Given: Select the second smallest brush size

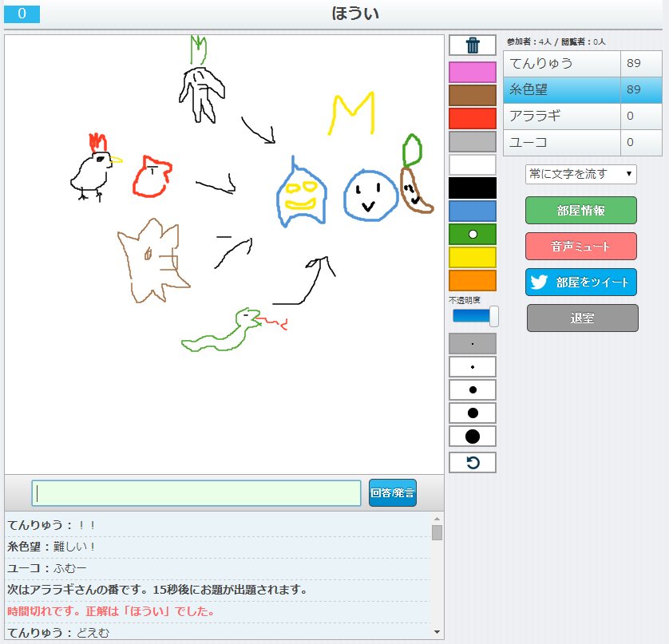Looking at the screenshot, I should point(473,367).
